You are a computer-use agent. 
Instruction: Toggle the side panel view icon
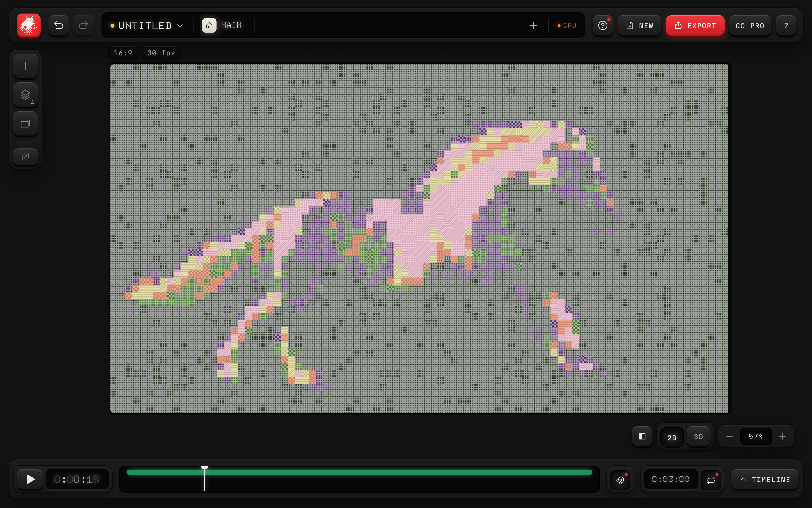(642, 437)
